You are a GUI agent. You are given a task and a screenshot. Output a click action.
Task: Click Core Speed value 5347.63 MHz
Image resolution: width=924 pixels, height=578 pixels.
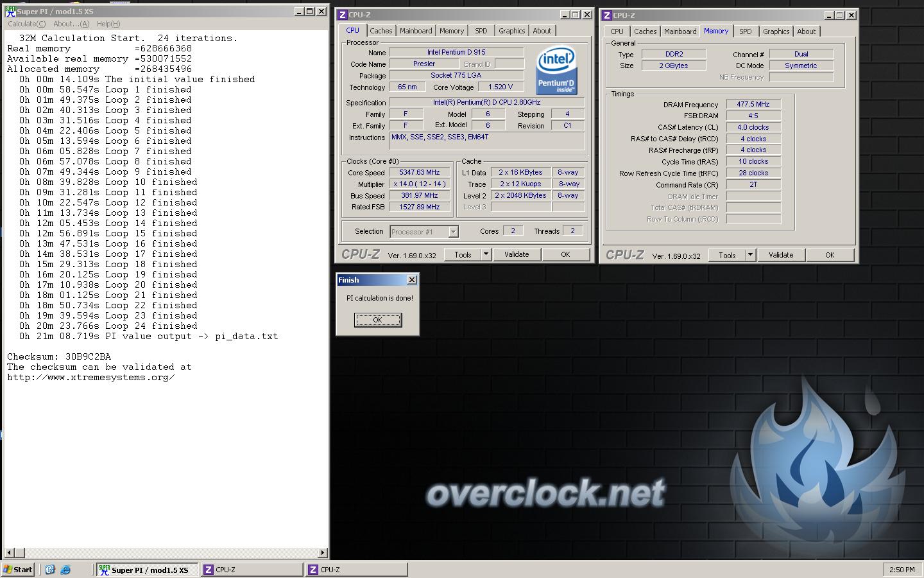point(420,173)
